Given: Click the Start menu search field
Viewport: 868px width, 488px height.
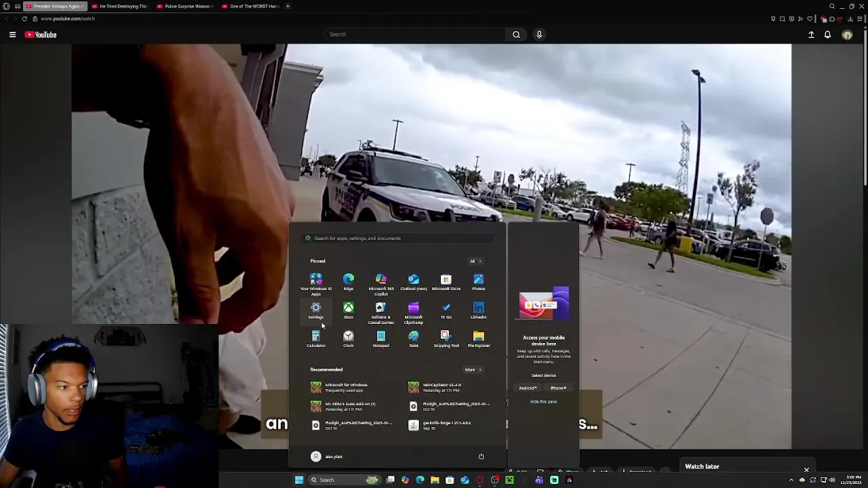Looking at the screenshot, I should (x=399, y=238).
